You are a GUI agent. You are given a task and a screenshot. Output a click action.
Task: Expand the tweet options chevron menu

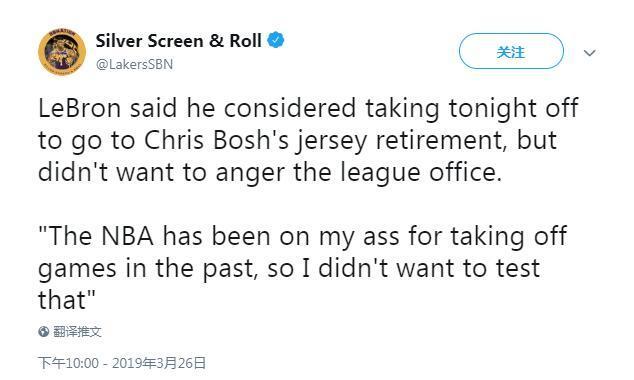coord(590,53)
